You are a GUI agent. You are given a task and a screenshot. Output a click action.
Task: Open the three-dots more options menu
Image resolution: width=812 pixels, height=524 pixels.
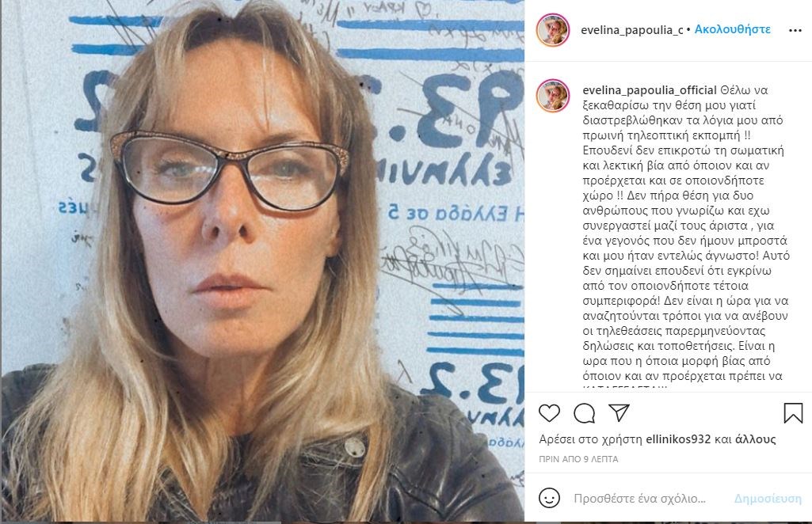tap(795, 31)
